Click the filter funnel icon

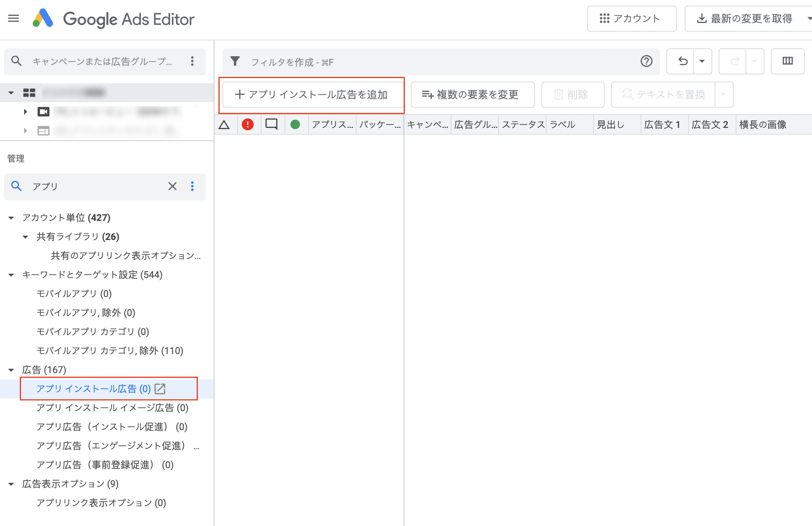point(235,61)
